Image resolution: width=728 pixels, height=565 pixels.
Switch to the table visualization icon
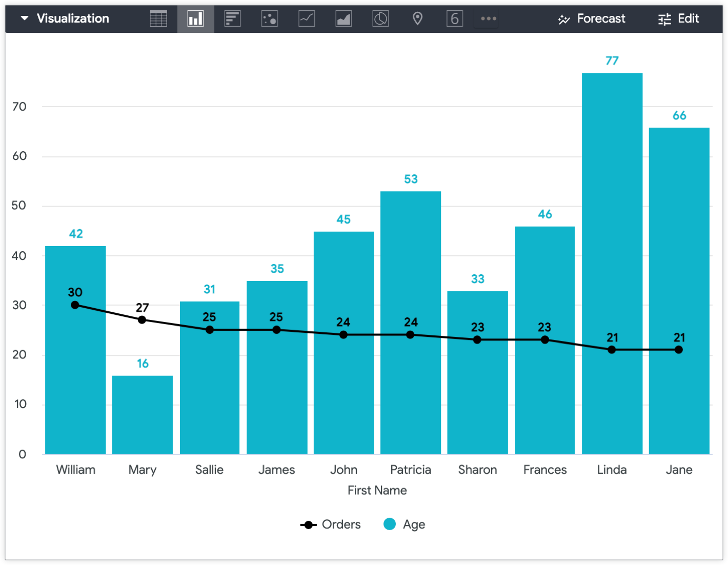click(158, 19)
